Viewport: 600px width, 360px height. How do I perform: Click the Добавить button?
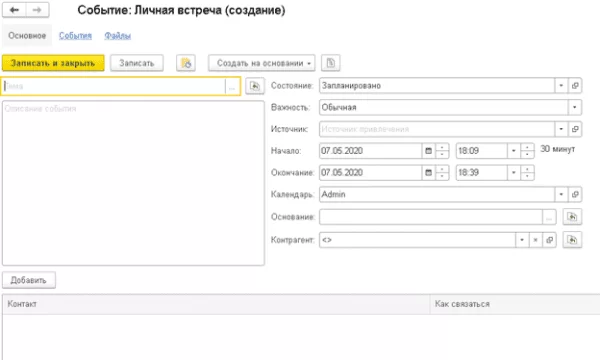(29, 280)
